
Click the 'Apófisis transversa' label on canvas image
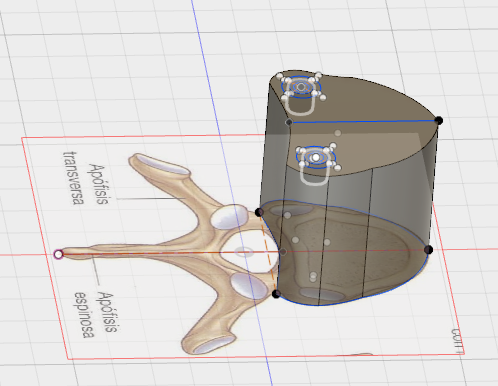tap(86, 178)
